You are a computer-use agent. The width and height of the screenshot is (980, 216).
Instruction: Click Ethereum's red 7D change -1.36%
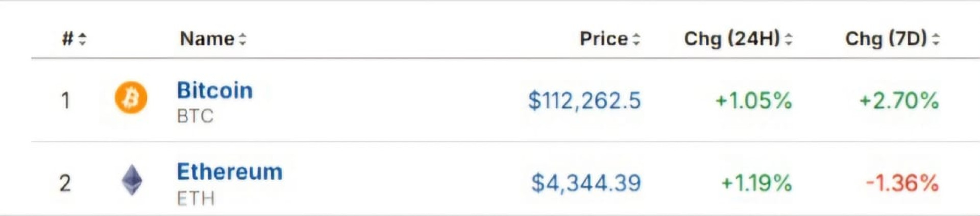pyautogui.click(x=902, y=183)
